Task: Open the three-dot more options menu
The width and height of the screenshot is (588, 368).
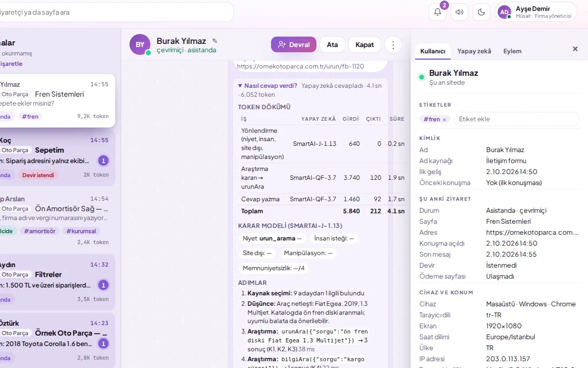Action: [x=393, y=44]
